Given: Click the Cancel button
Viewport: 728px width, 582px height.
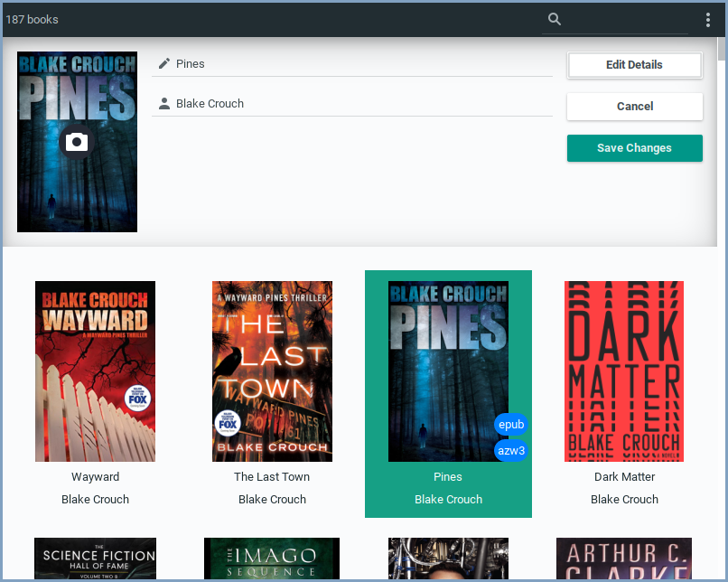Looking at the screenshot, I should 634,107.
